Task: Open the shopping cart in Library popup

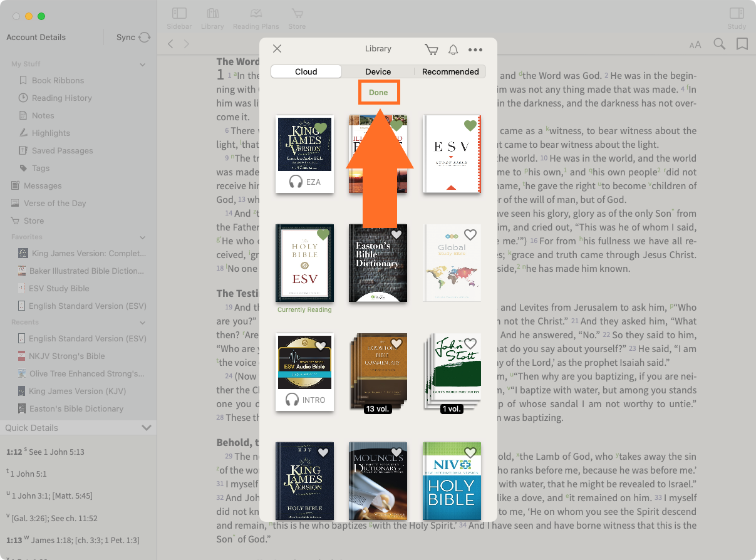Action: click(431, 49)
